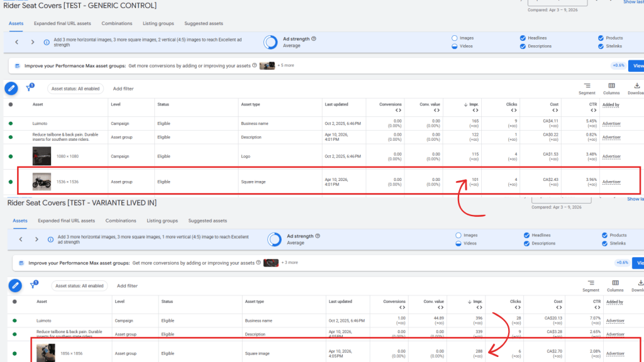Click the edit pencil in the GENERIC CONTROL panel
This screenshot has width=644, height=362.
(x=11, y=88)
